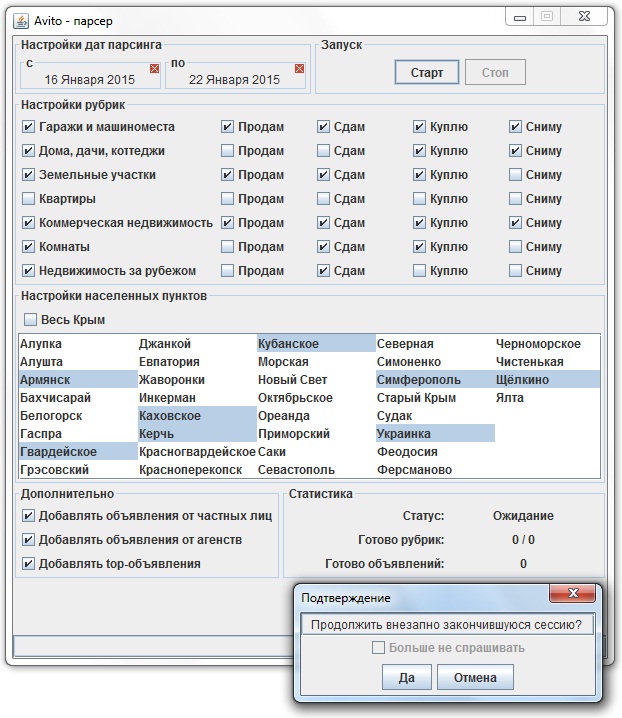Check Продам in the Дома, дачи row
622x718 pixels.
point(228,151)
